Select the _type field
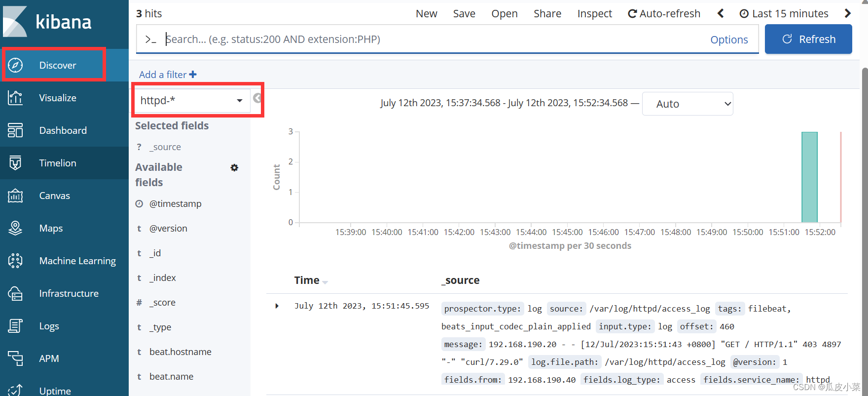 click(x=160, y=327)
